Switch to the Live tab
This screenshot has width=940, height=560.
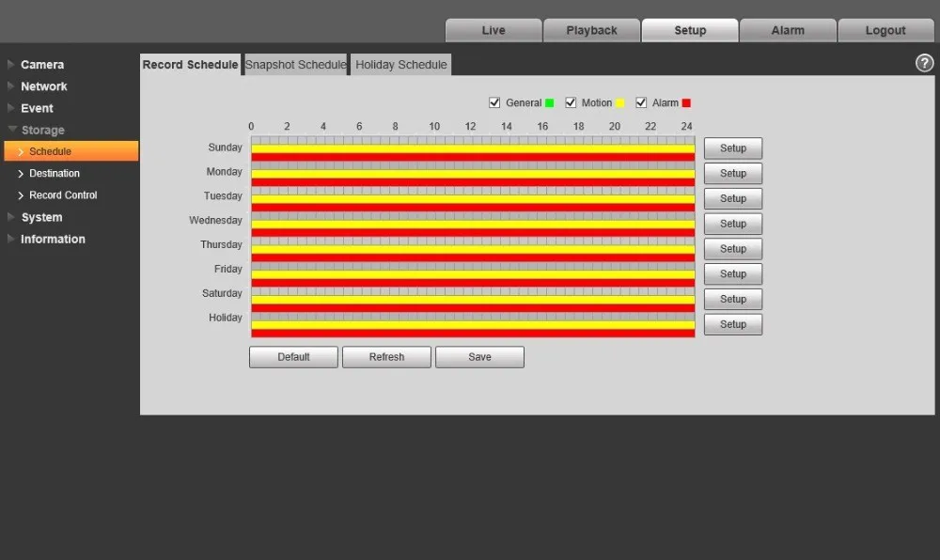point(493,31)
